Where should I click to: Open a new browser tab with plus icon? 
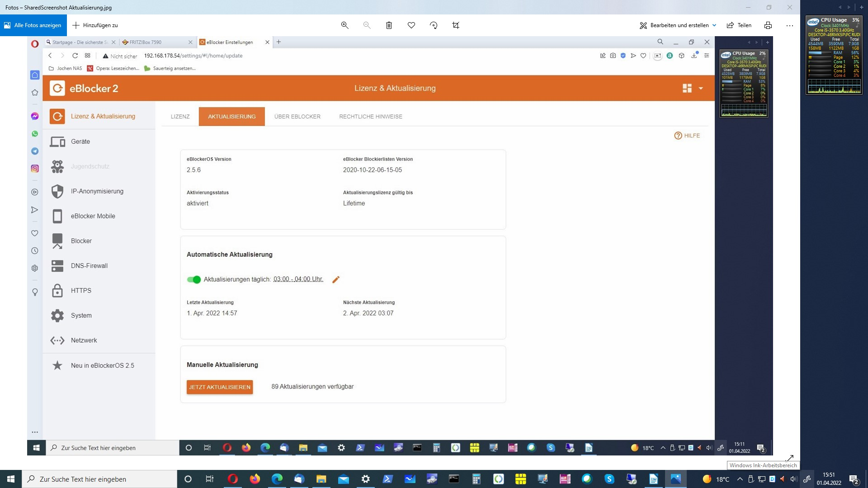coord(279,42)
